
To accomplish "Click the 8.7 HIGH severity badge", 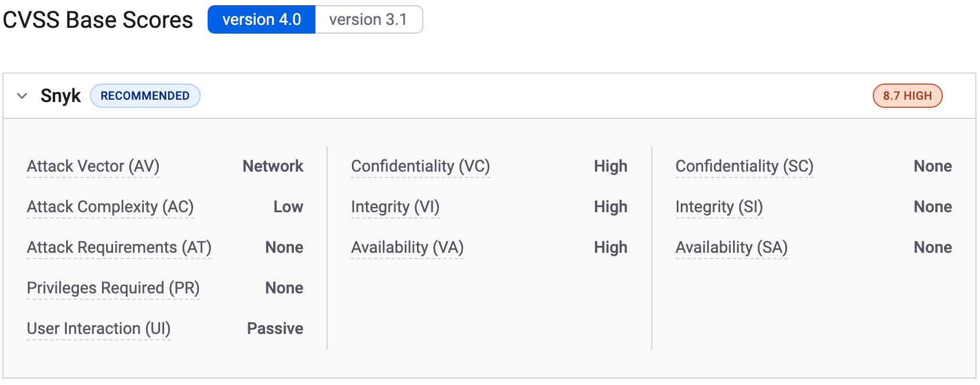I will pos(907,96).
